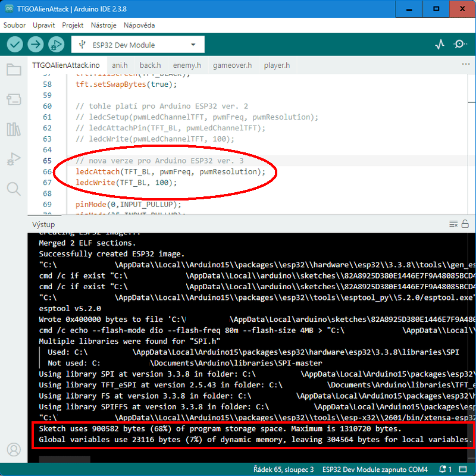Switch to the ani.h tab

[x=120, y=65]
